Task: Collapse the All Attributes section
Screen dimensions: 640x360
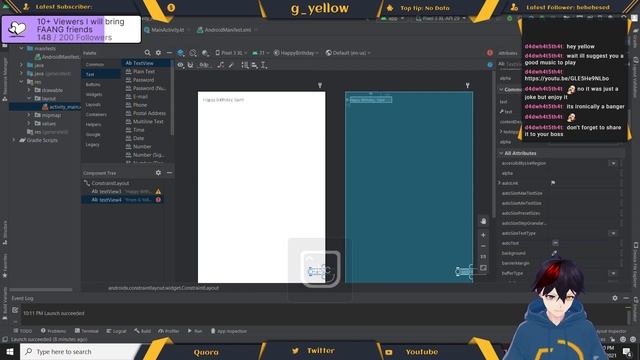Action: coord(501,153)
